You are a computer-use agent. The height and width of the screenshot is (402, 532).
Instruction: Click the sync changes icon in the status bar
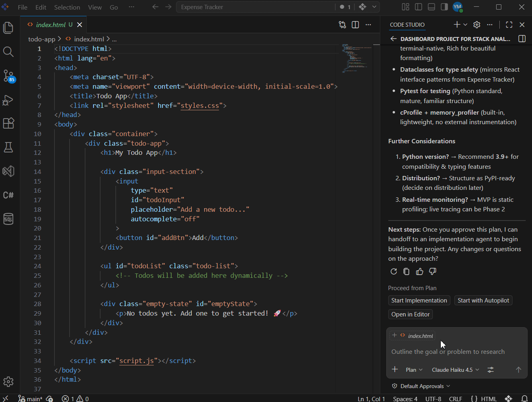[50, 398]
